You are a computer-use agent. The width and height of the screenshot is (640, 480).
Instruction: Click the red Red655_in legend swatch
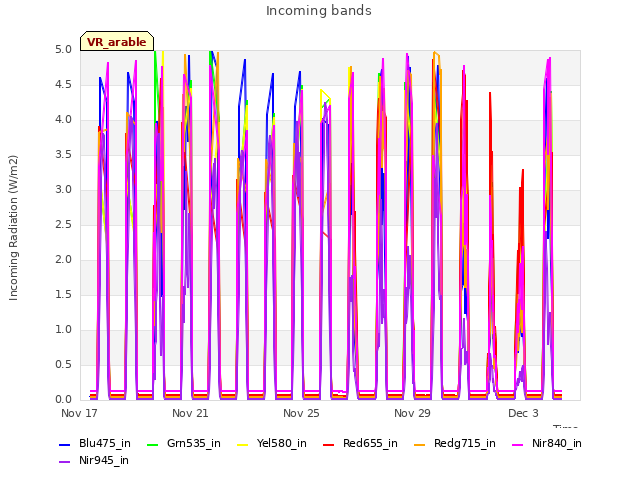[328, 444]
